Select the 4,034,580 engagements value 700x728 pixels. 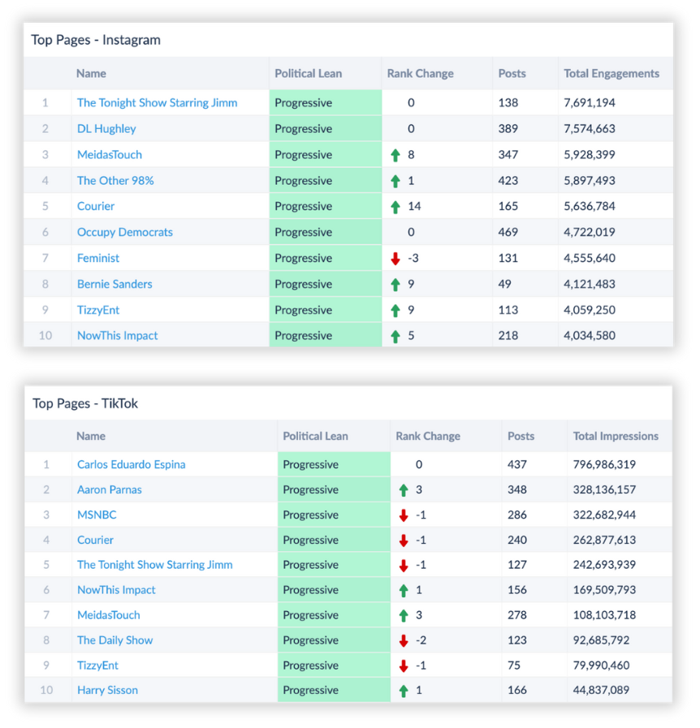[590, 336]
